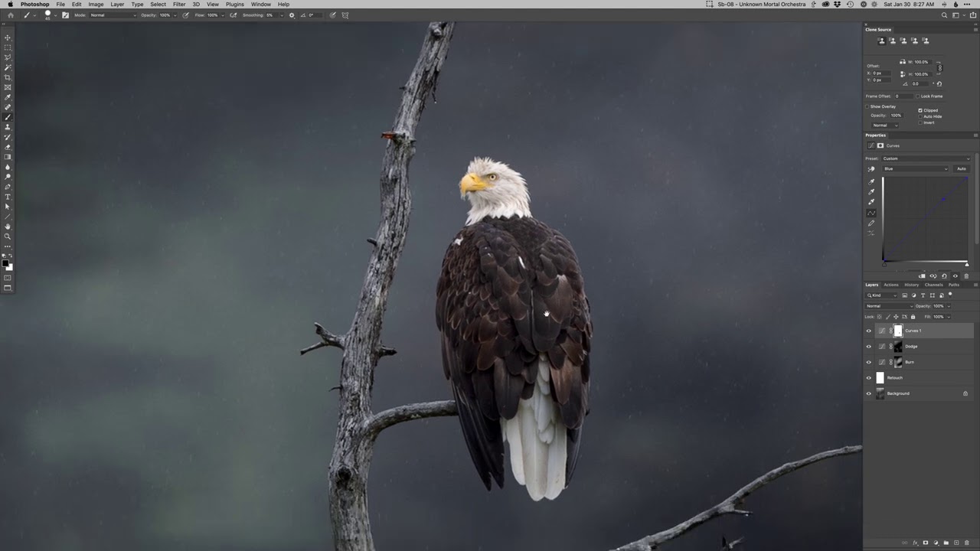Hide the Burn layer

coord(868,362)
